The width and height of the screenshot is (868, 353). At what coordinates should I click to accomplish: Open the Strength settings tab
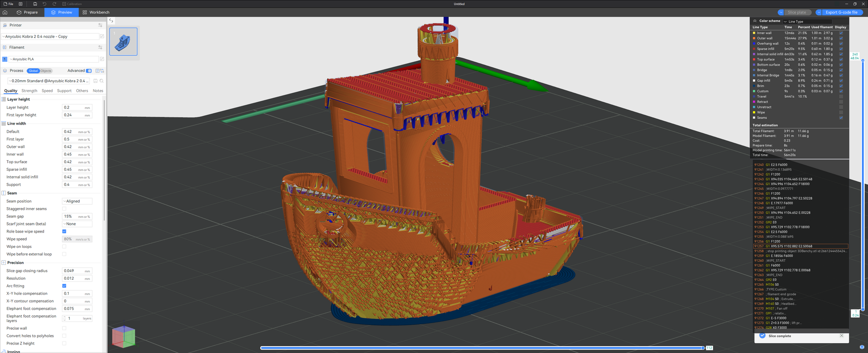29,91
